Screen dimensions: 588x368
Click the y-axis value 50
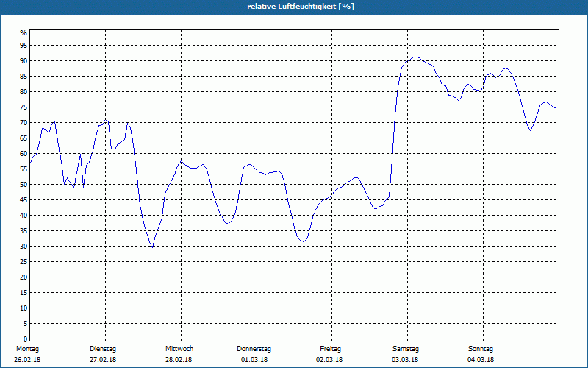point(24,185)
